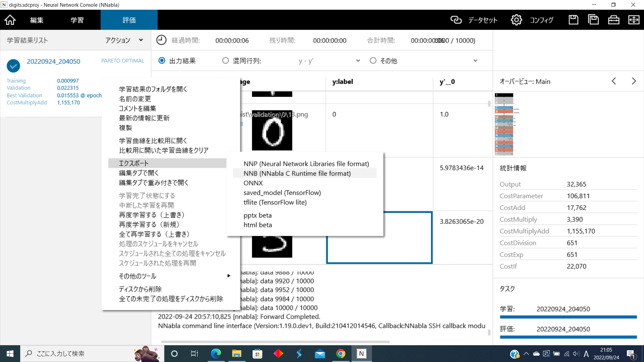Image resolution: width=644 pixels, height=362 pixels.
Task: Select the 混同行列 radio button
Action: pyautogui.click(x=225, y=61)
